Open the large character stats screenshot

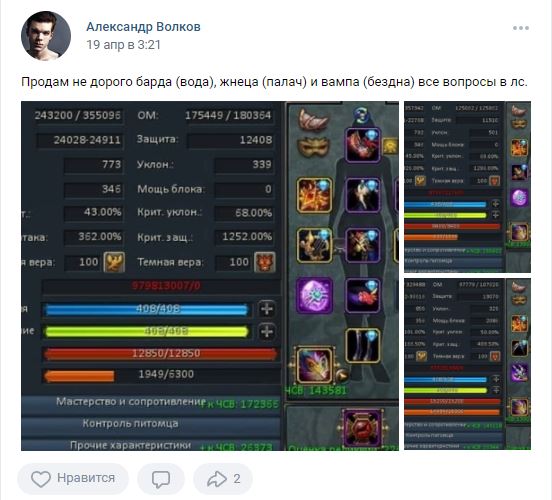210,276
